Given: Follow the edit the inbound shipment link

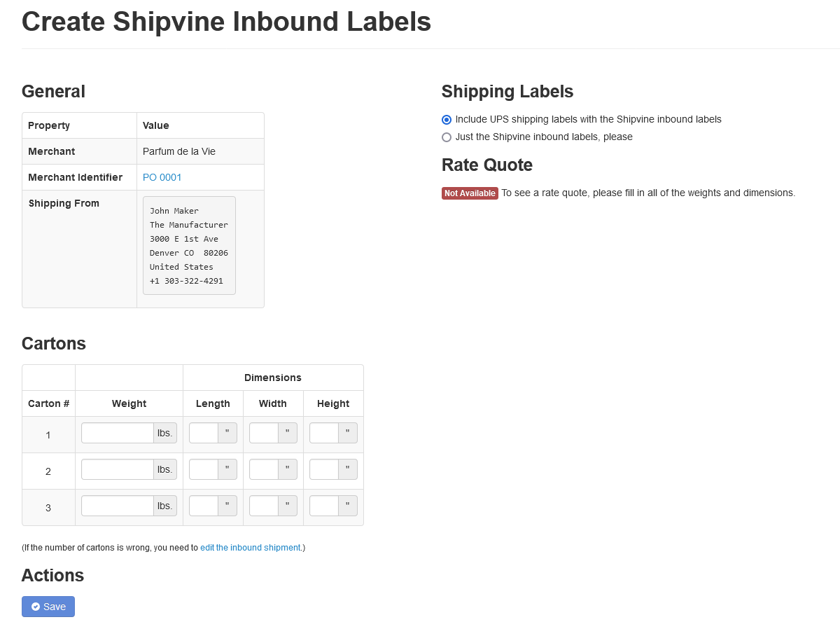Looking at the screenshot, I should tap(250, 548).
